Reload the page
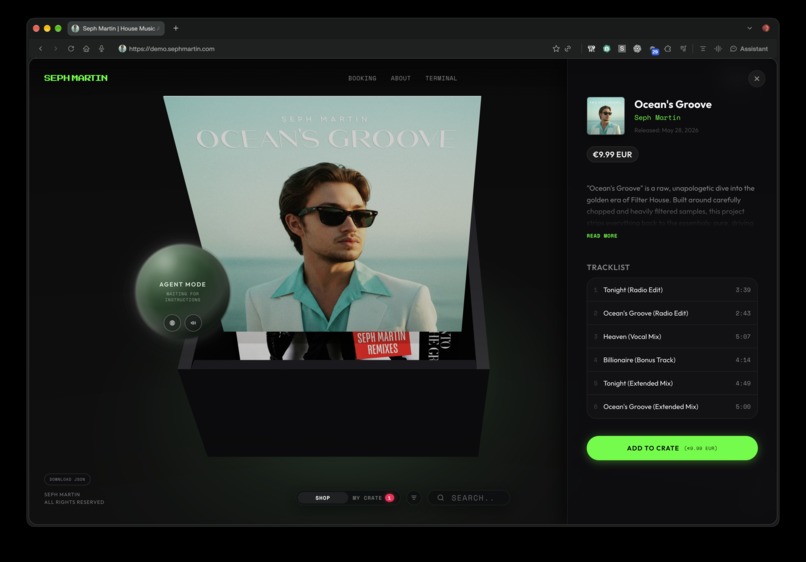Screen dimensions: 806x562 point(71,49)
